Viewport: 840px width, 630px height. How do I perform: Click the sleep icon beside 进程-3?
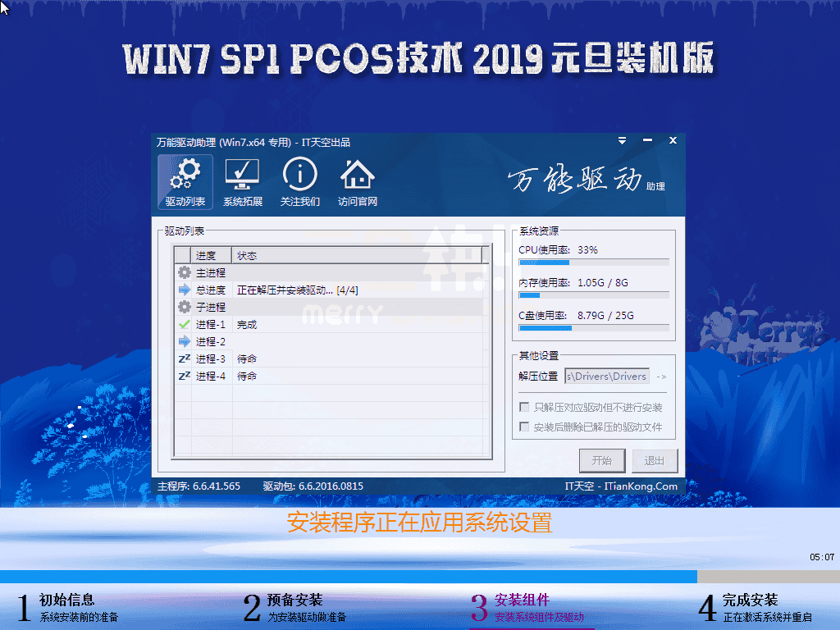coord(185,358)
